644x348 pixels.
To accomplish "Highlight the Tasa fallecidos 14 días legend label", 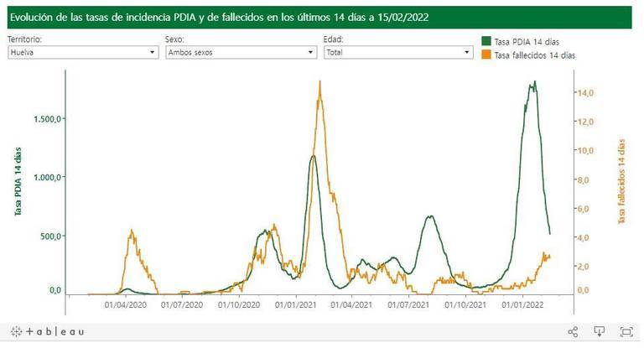I will (535, 55).
